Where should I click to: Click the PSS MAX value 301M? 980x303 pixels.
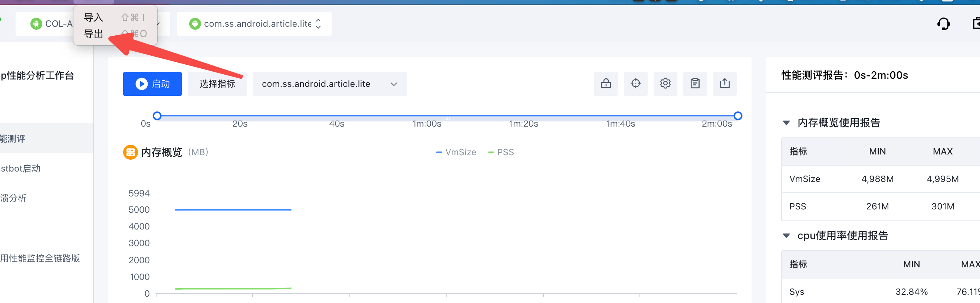[943, 206]
